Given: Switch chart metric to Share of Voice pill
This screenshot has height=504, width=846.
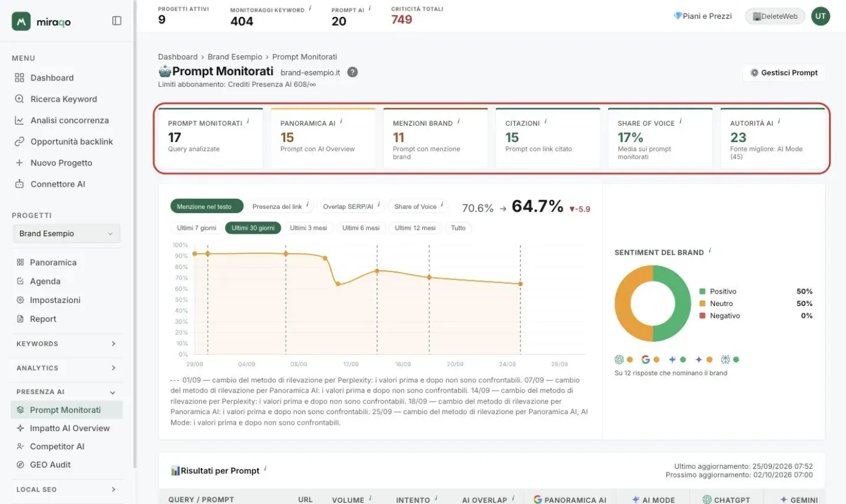Looking at the screenshot, I should pos(418,206).
